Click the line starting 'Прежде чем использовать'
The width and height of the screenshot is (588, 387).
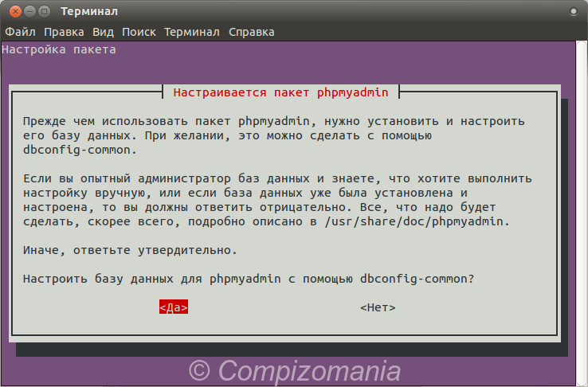274,121
